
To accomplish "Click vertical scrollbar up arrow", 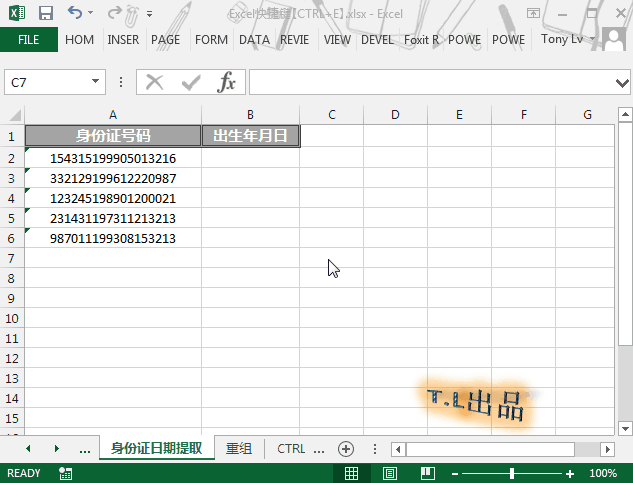I will tap(625, 115).
